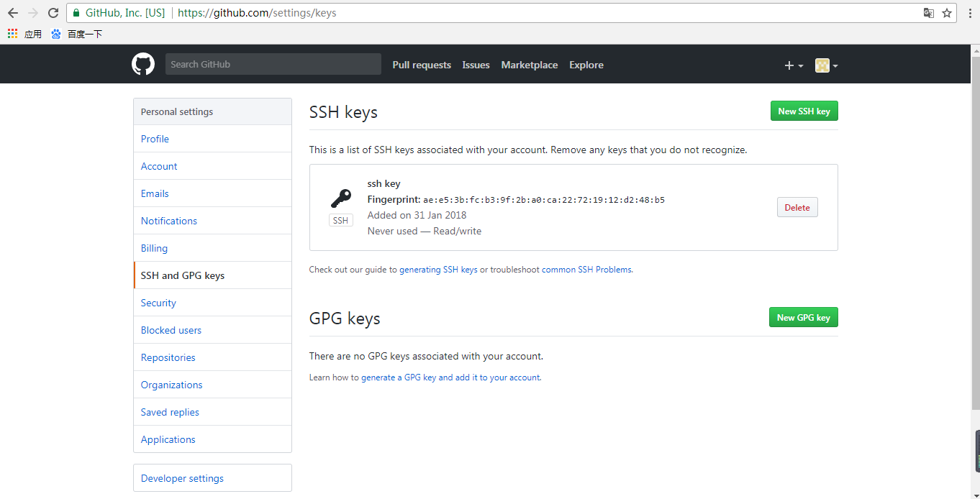Screen dimensions: 980x499
Task: Click the 'Added on 31 Jan 2018' text
Action: [x=417, y=215]
